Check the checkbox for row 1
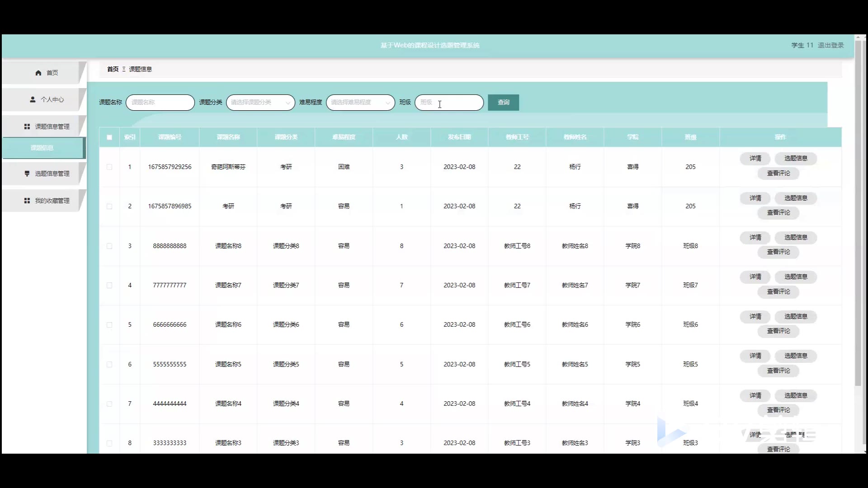This screenshot has width=868, height=488. [109, 167]
